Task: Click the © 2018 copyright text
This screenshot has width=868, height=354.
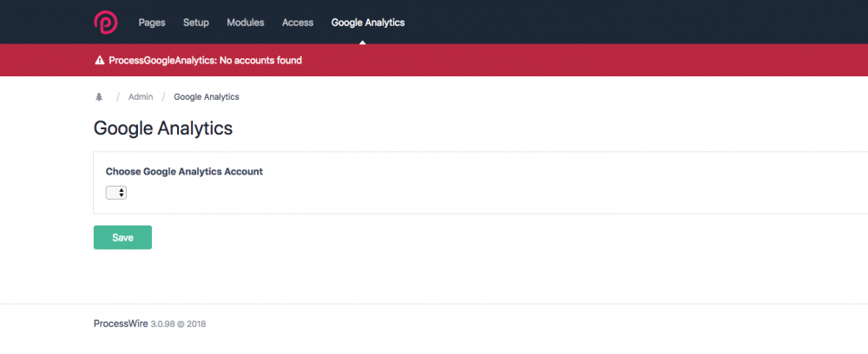Action: (x=195, y=324)
